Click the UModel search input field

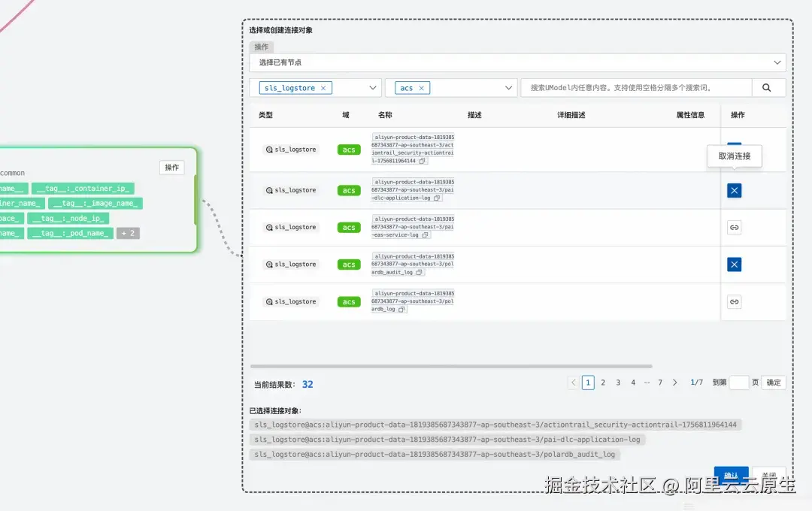637,88
